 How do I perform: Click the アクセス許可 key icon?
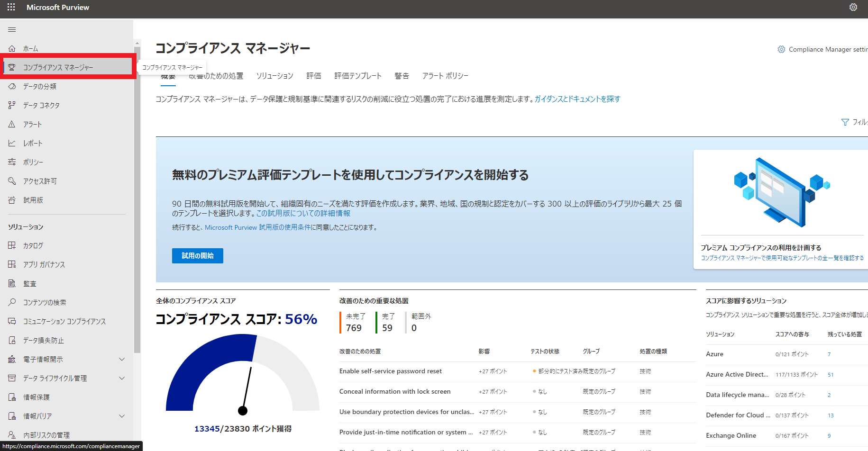[x=12, y=181]
